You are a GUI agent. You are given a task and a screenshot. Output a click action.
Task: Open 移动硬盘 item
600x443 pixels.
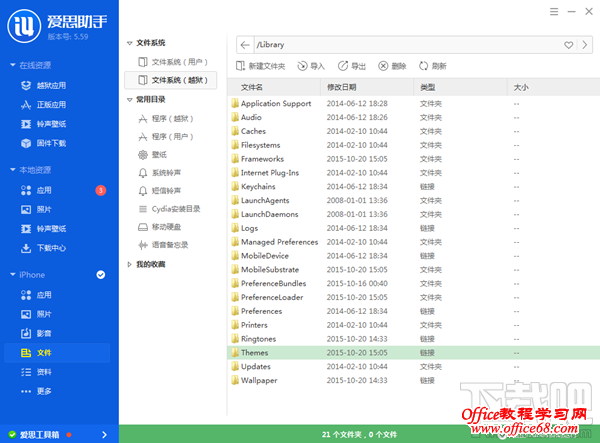pyautogui.click(x=159, y=227)
